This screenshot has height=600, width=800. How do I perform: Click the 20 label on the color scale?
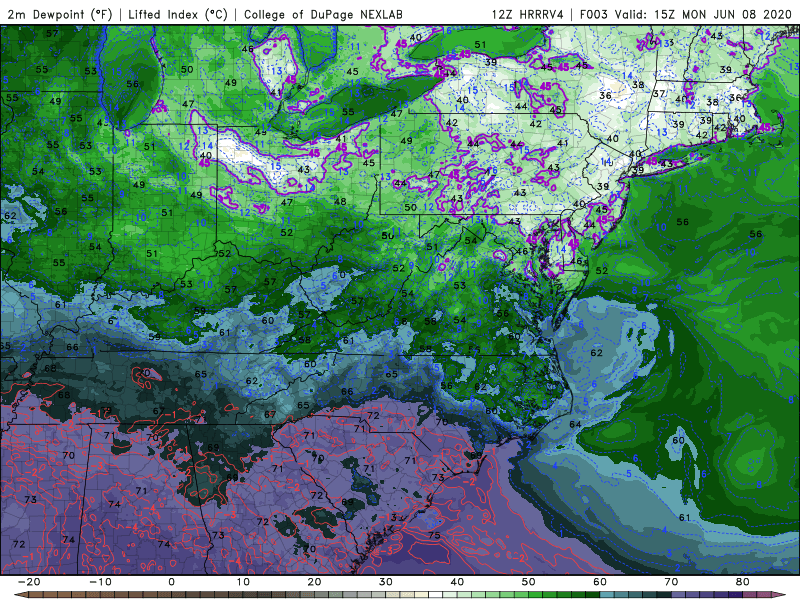314,582
